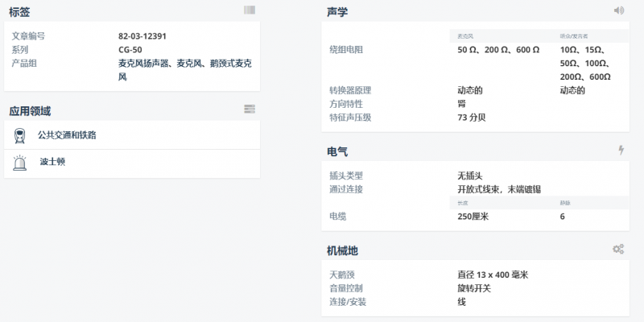Viewport: 644px width, 322px height.
Task: Click the 麦克风扬声器 product group text
Action: pos(142,63)
